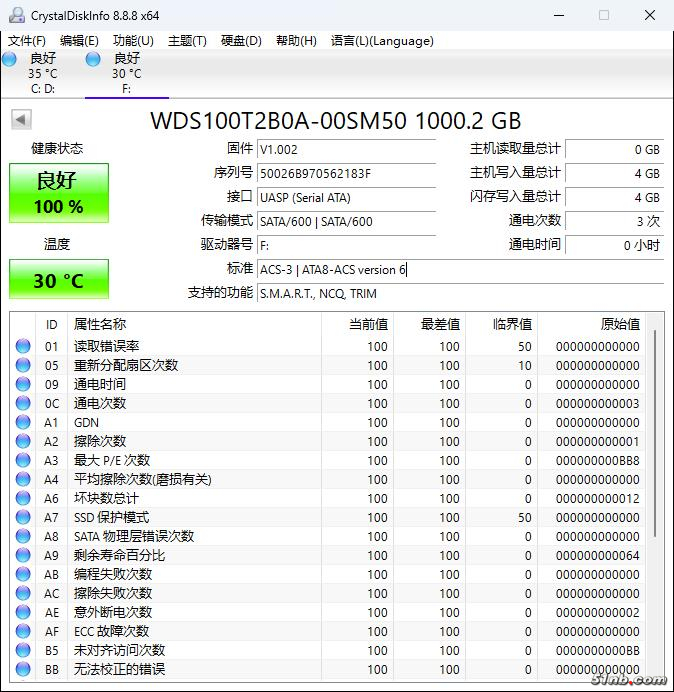Image resolution: width=674 pixels, height=692 pixels.
Task: Click status orb for attribute AC 擦除失败次数
Action: [23, 593]
